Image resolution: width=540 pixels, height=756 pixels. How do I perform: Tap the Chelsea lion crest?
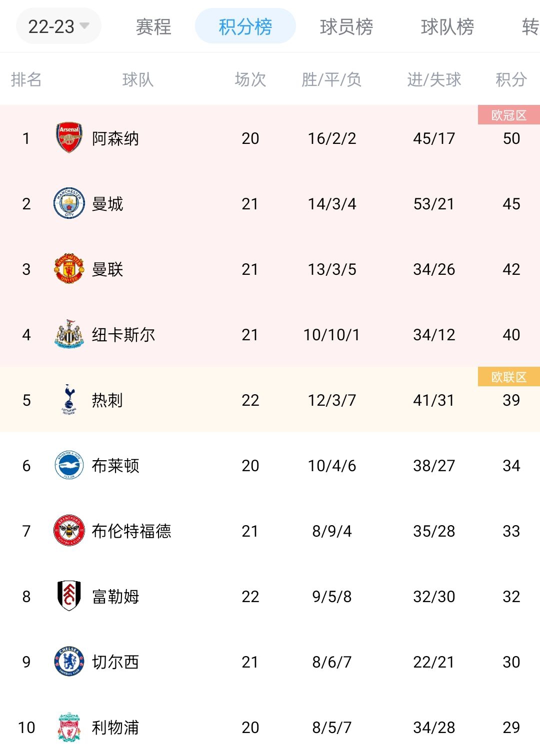69,662
